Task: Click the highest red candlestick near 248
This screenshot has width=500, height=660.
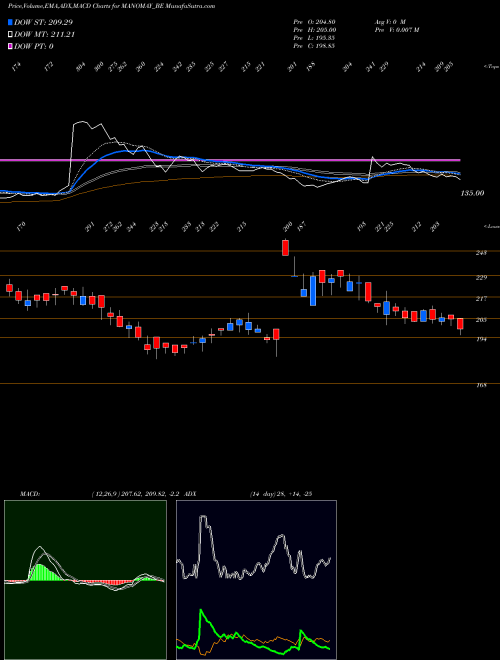Action: (x=285, y=248)
